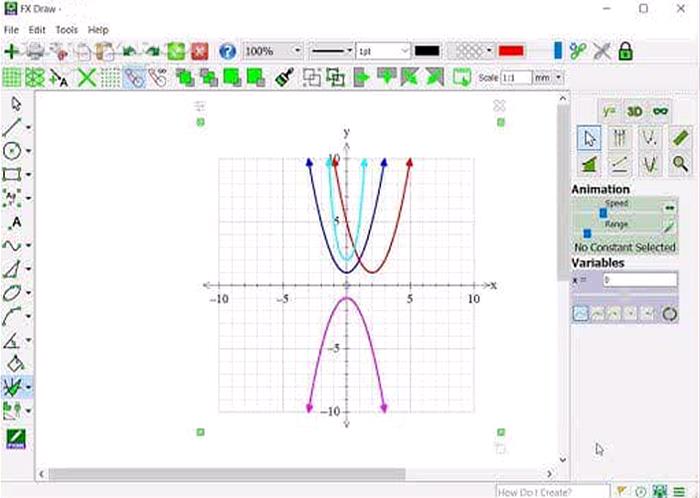Select the arrow pointer tool in left toolbar
This screenshot has width=700, height=498.
[16, 104]
